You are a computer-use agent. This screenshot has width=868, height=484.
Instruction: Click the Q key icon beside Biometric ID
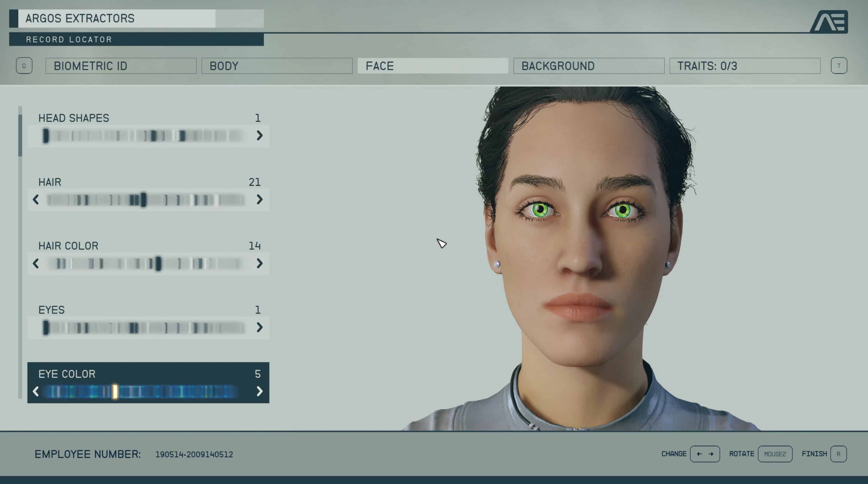pyautogui.click(x=24, y=66)
